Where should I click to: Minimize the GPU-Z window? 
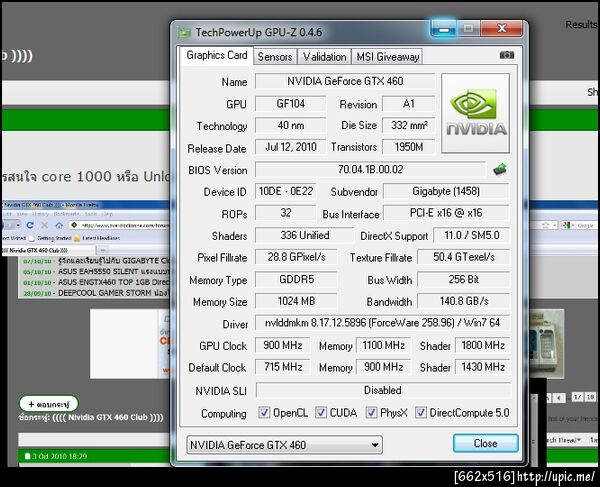443,29
